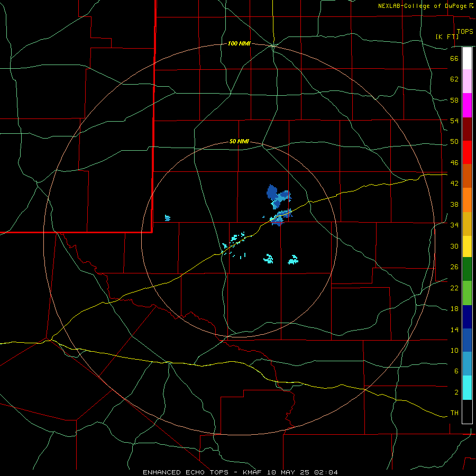Select legend value 54
Screen dimensions: 476x476
454,121
